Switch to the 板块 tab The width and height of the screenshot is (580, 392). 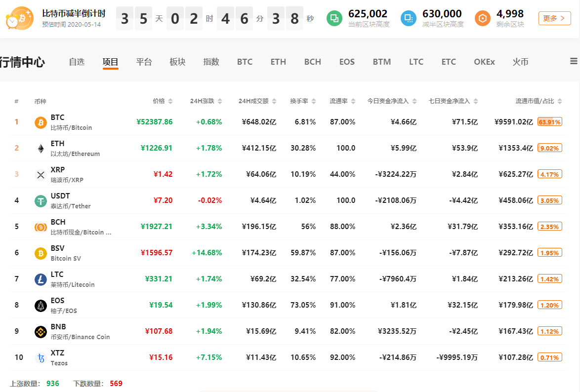click(x=177, y=62)
